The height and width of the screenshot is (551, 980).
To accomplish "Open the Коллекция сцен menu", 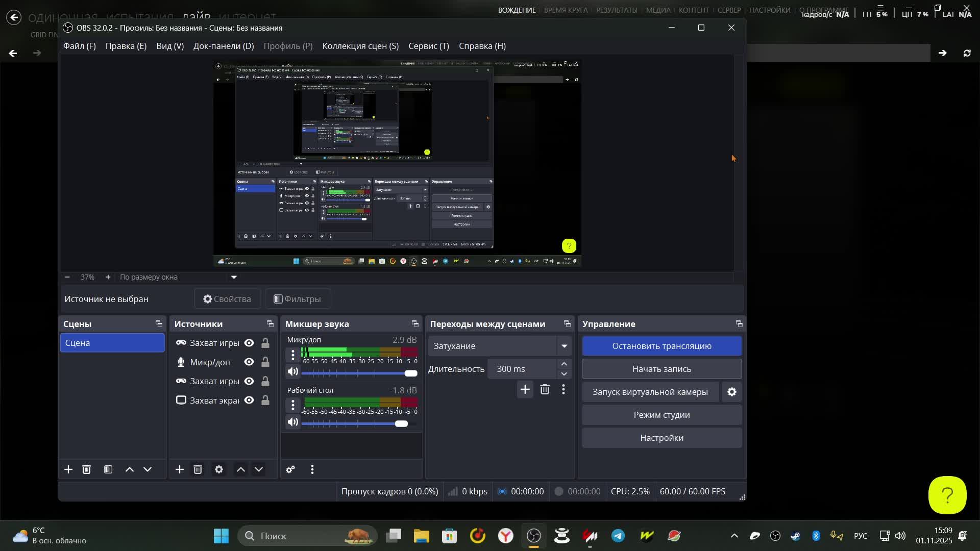I will [x=360, y=46].
